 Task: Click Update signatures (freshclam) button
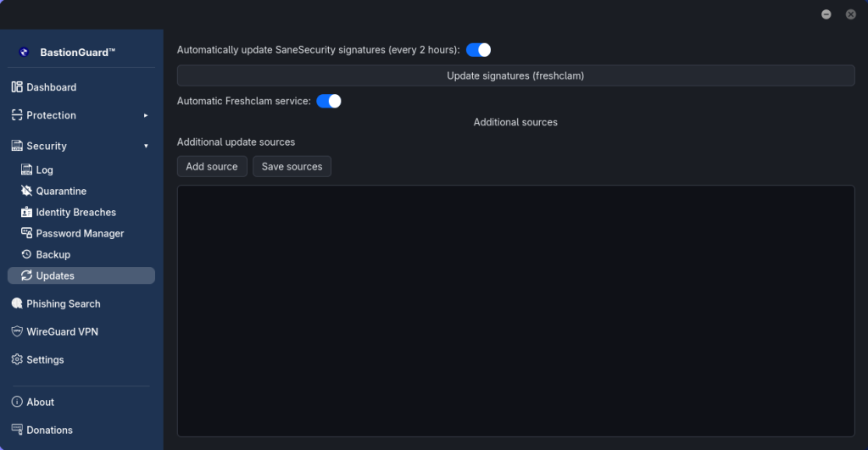[x=516, y=75]
